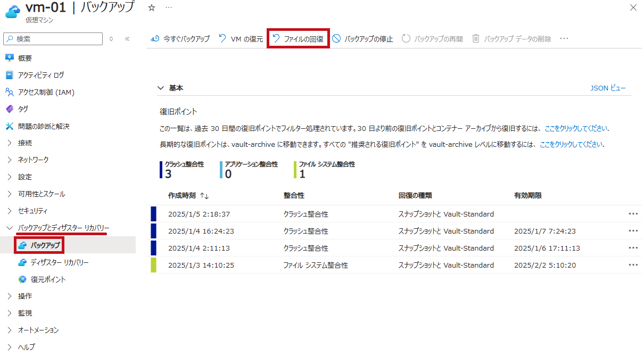Click expiry 2025/1/6 17:11:13 cell

pyautogui.click(x=547, y=248)
